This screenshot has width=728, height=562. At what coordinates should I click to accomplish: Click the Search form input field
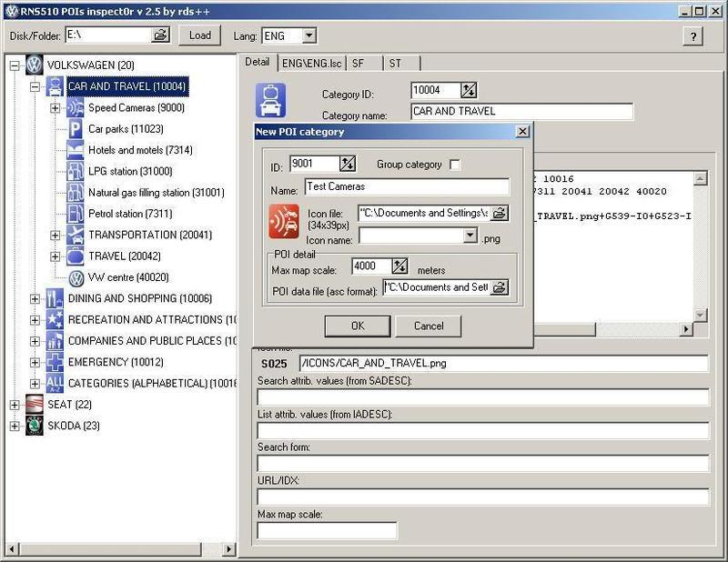483,464
